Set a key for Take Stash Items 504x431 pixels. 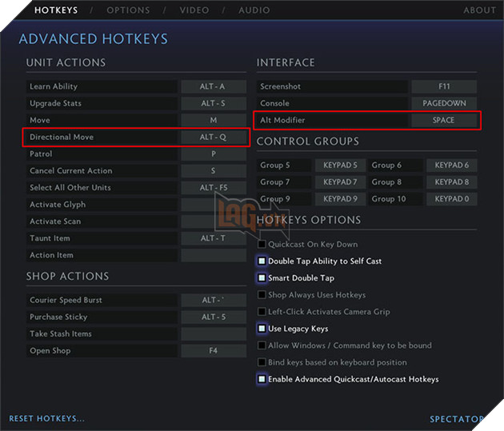[x=214, y=333]
